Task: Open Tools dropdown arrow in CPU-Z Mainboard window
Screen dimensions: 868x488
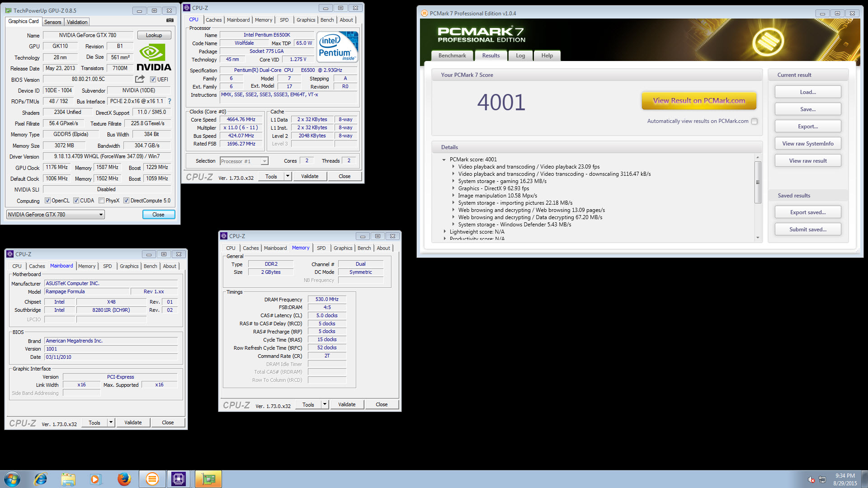Action: tap(111, 422)
